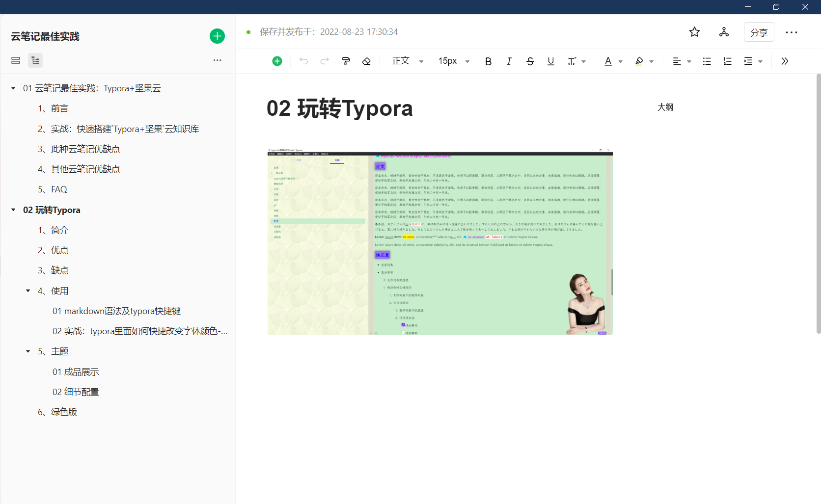The image size is (821, 504).
Task: Insert a bulleted list
Action: [x=707, y=61]
